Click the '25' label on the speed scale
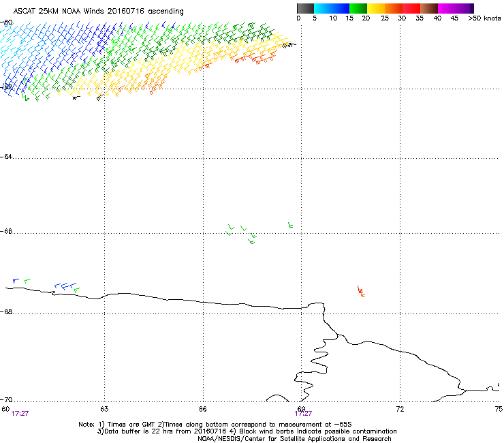Screen dimensions: 504x443 click(385, 18)
